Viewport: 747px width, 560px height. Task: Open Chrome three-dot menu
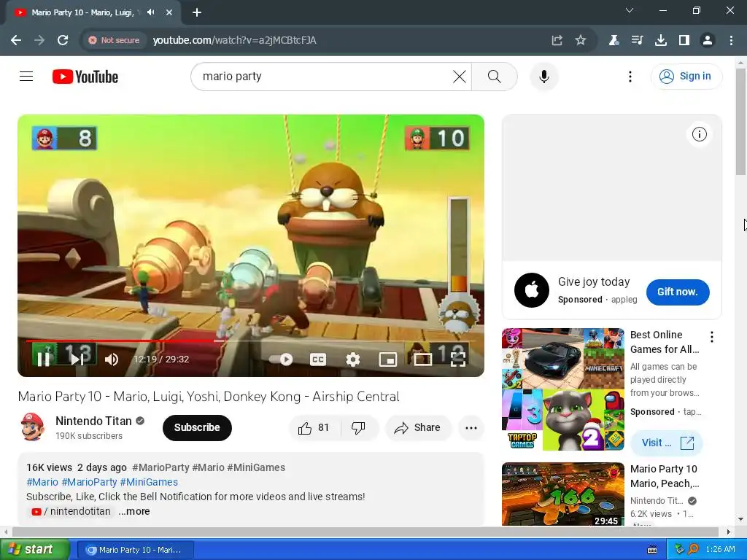click(x=731, y=40)
